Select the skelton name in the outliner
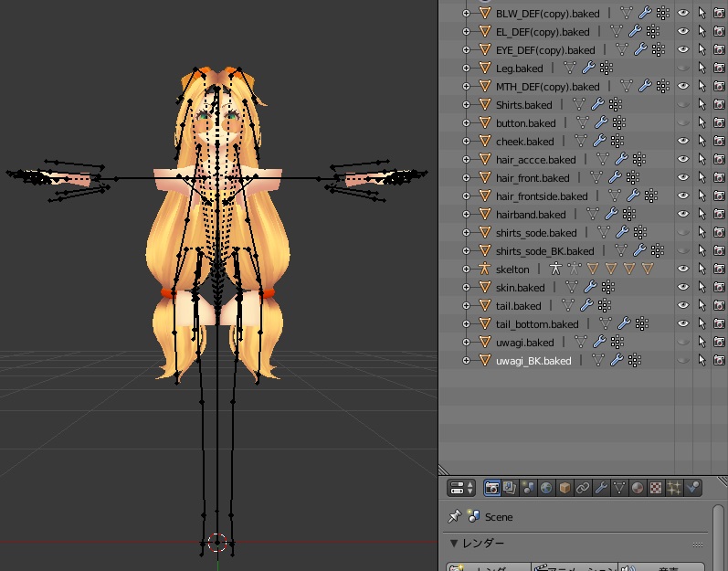Screen dimensions: 728x571 [512, 270]
